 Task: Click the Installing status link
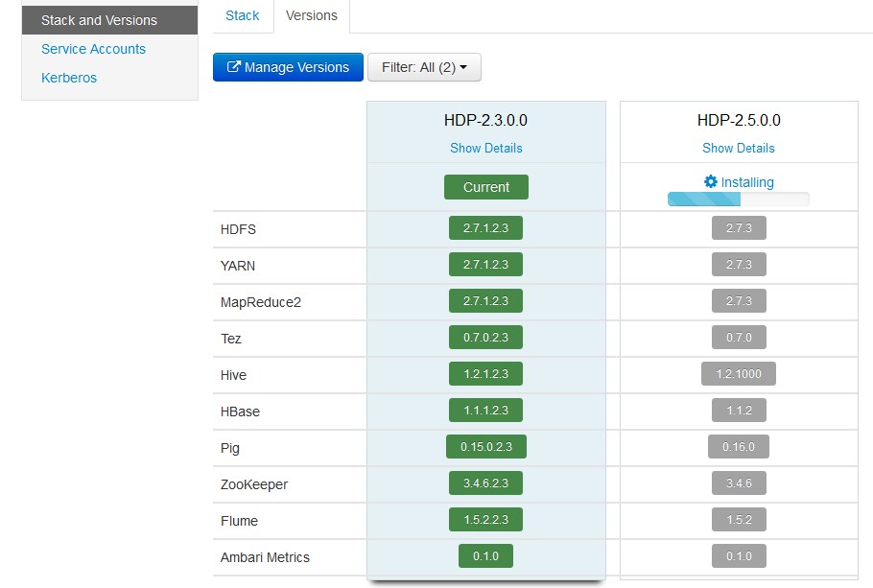tap(746, 182)
